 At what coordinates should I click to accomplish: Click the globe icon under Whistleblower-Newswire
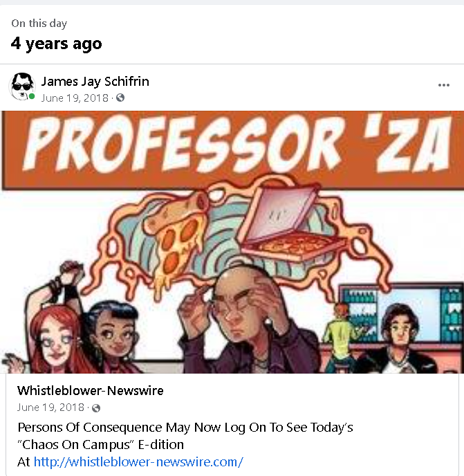click(96, 408)
